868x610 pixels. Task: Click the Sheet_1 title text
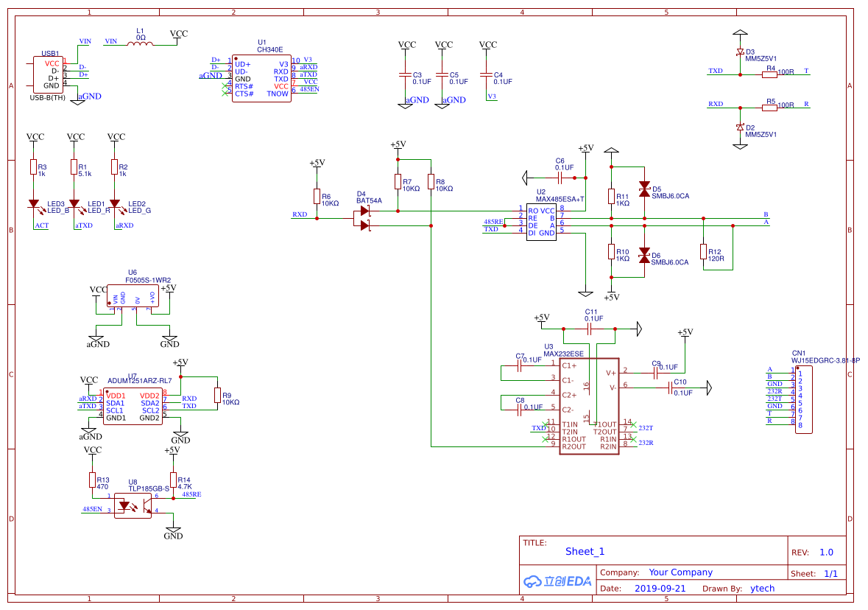point(585,551)
